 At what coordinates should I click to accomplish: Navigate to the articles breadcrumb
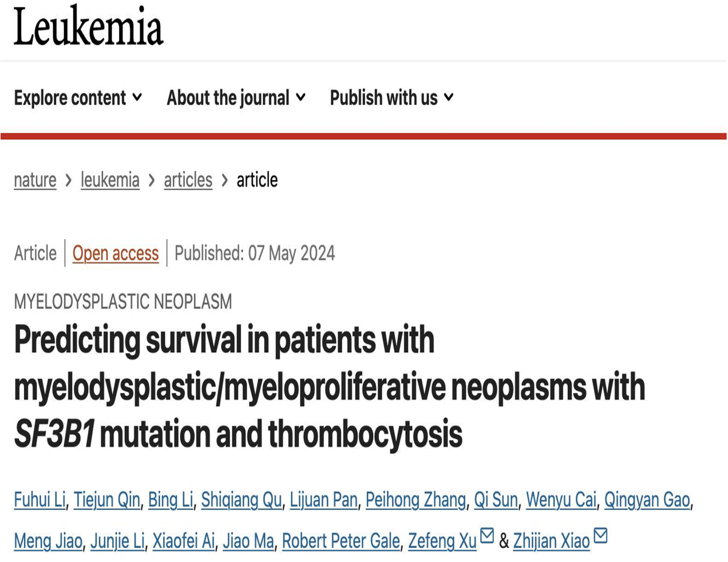pyautogui.click(x=188, y=180)
